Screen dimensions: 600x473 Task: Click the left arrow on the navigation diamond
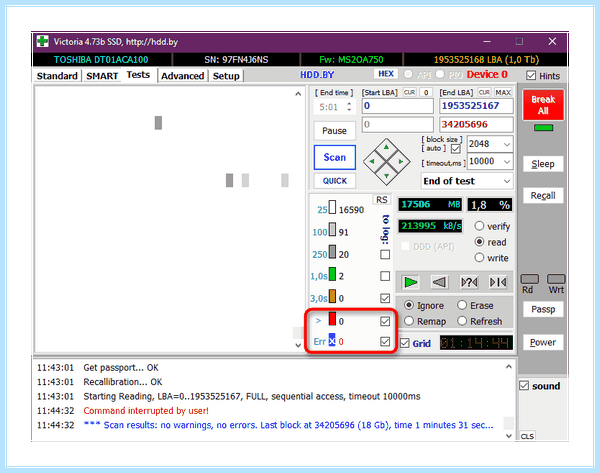coord(372,162)
